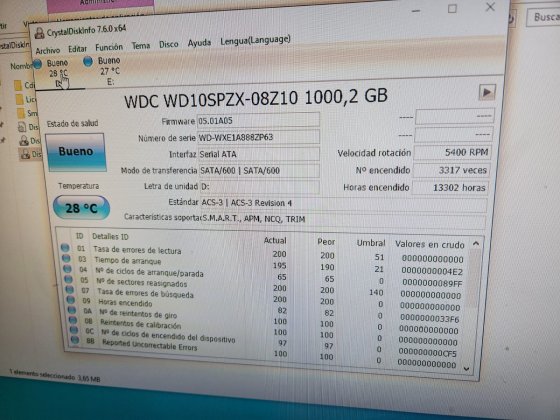Click the CrystalDiskInfo title bar icon
This screenshot has width=560, height=420.
(39, 33)
